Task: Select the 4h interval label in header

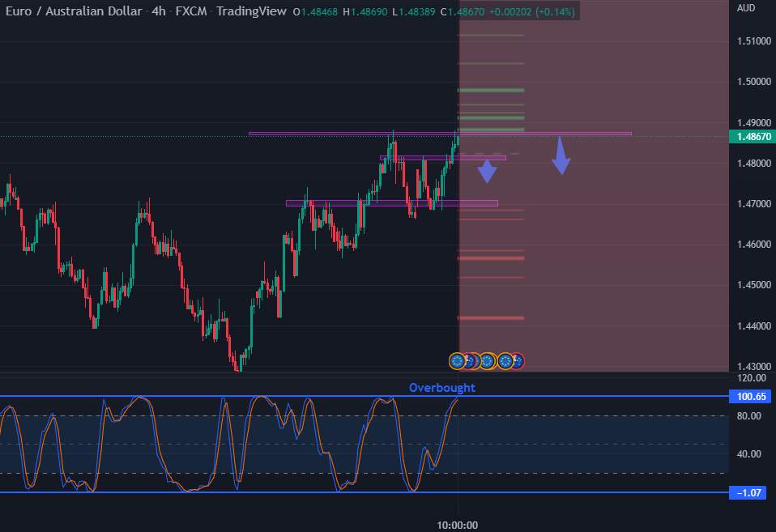Action: 159,11
